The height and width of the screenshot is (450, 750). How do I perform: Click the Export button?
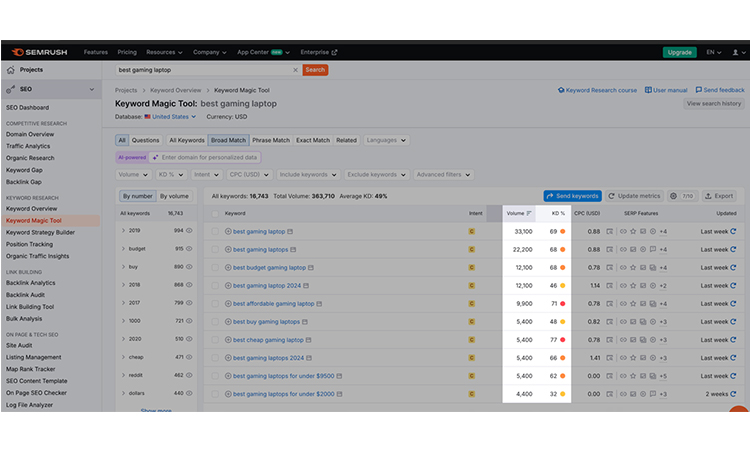pos(719,196)
